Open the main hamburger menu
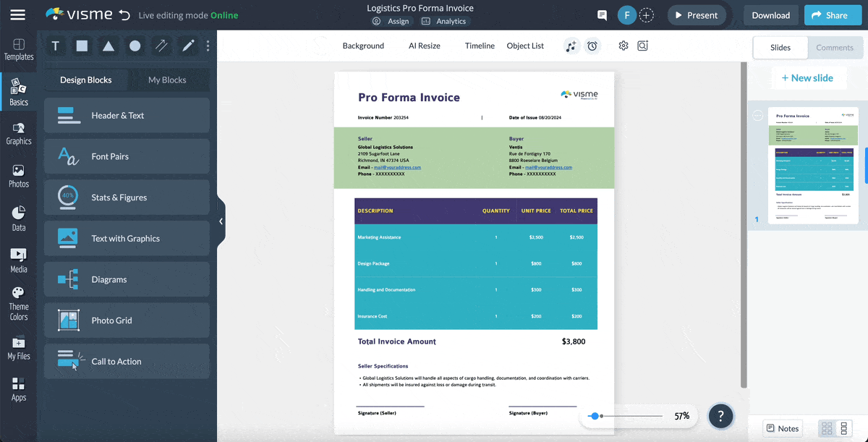Image resolution: width=868 pixels, height=442 pixels. (x=17, y=14)
